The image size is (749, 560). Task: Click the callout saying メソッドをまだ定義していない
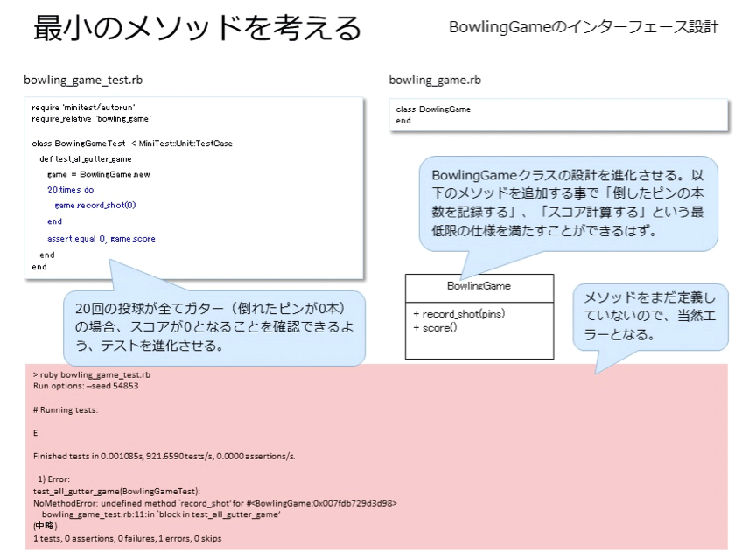(651, 317)
